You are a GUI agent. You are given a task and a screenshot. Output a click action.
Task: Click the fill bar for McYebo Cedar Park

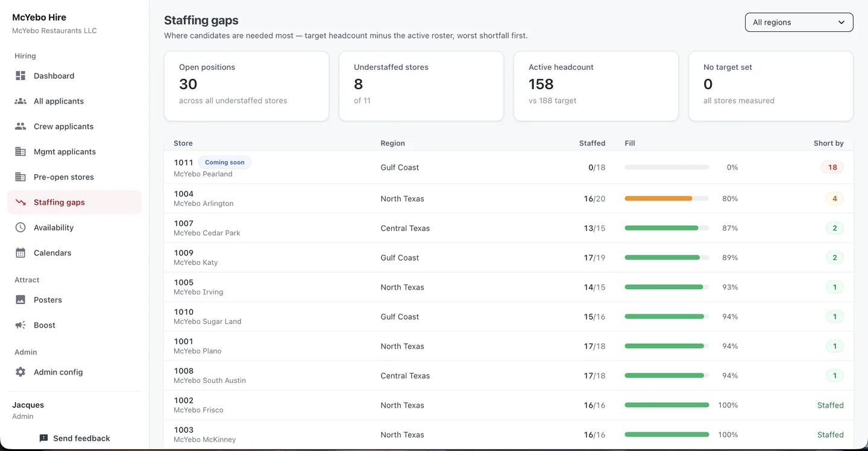(x=667, y=228)
